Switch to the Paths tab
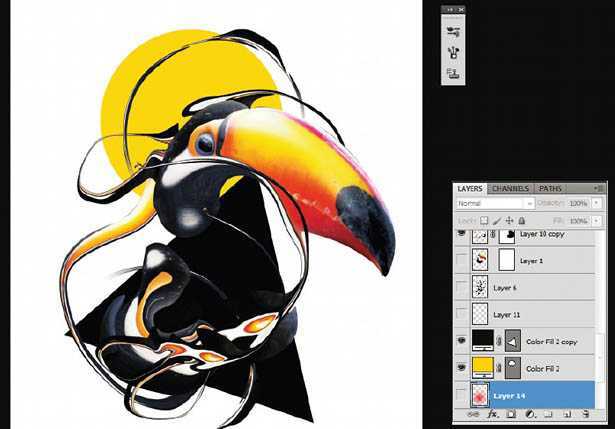Viewport: 615px width, 429px height. pyautogui.click(x=550, y=189)
